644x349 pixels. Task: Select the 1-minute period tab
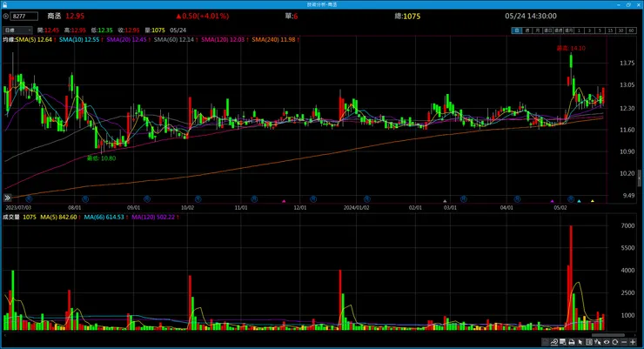pos(579,30)
